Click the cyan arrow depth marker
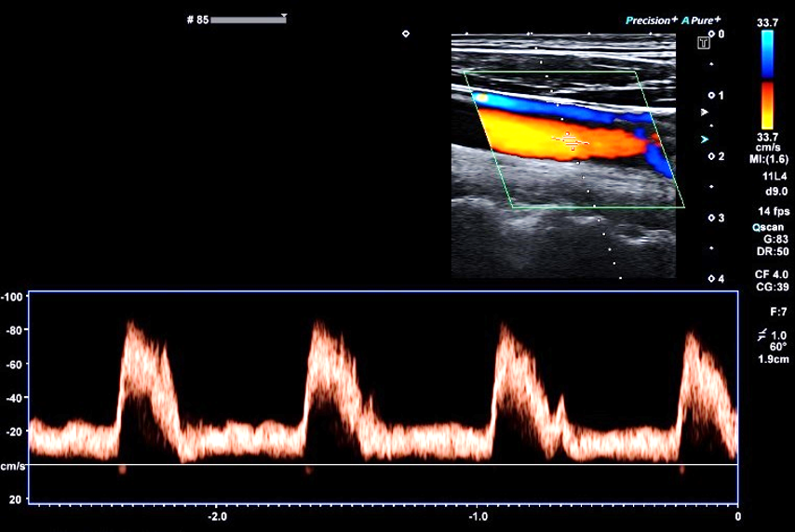Screen dimensions: 795x532 tap(704, 139)
